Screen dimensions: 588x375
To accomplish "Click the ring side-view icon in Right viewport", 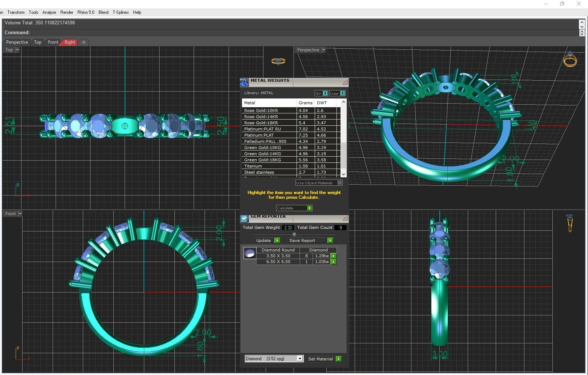I will (x=569, y=223).
